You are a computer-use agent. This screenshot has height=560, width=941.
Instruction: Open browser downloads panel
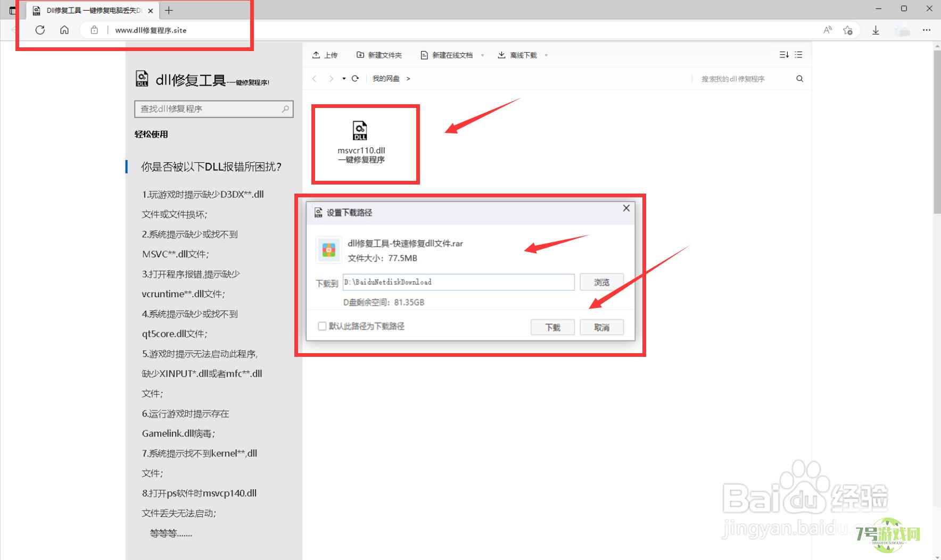[x=876, y=30]
